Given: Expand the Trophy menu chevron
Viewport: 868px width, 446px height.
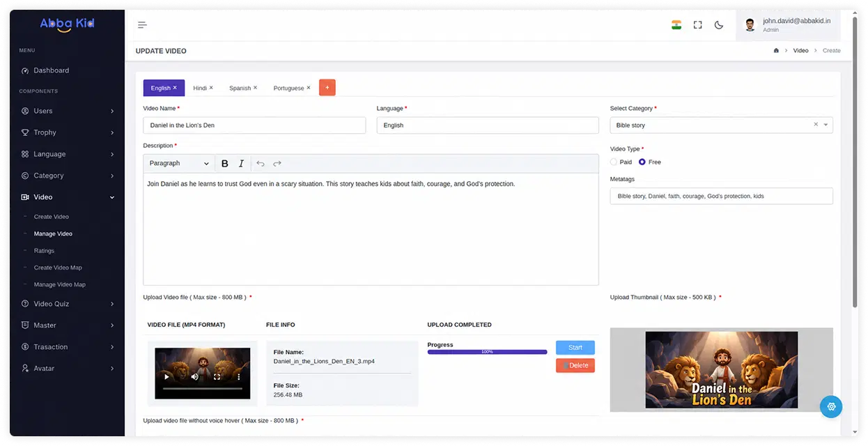Looking at the screenshot, I should click(x=112, y=132).
